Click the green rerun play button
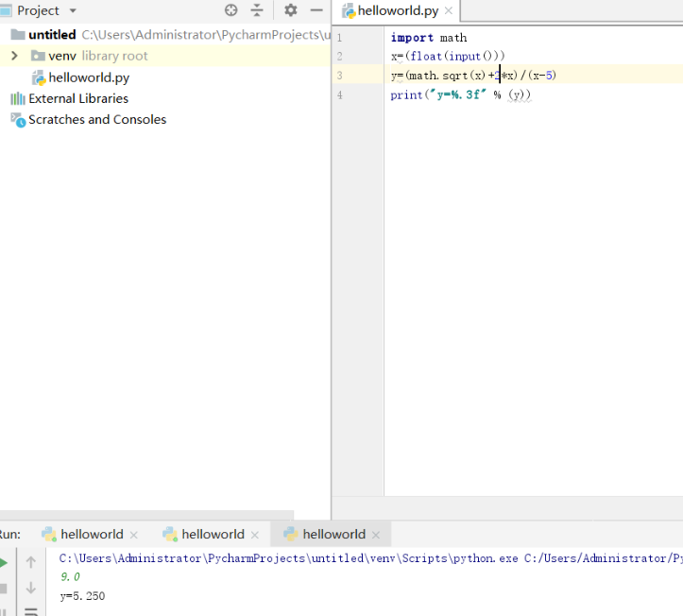Image resolution: width=683 pixels, height=616 pixels. [3, 563]
